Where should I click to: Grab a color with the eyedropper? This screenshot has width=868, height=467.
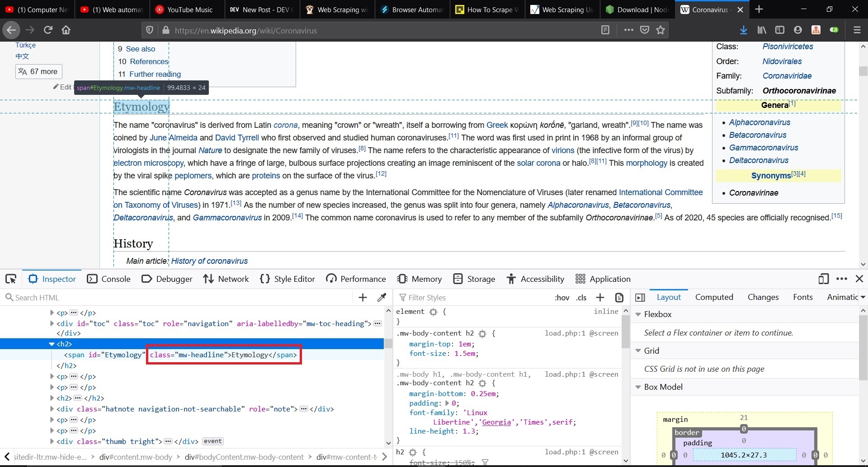click(x=382, y=297)
